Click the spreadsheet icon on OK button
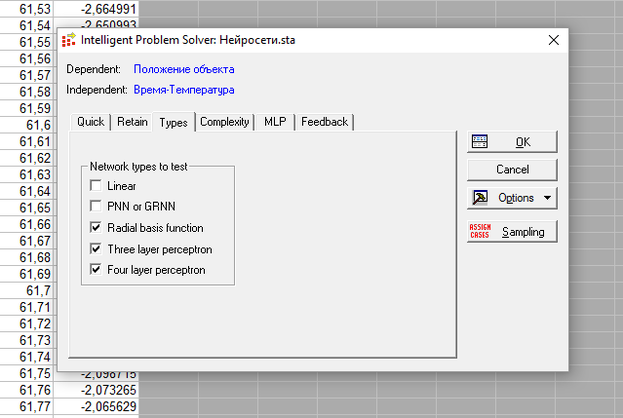 (x=480, y=141)
